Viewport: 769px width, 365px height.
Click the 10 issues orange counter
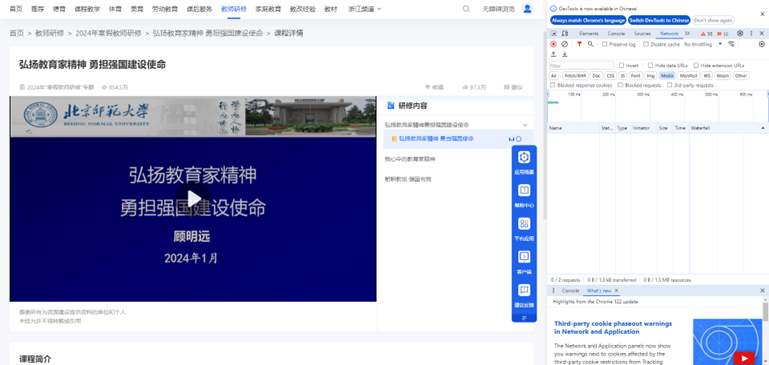pos(722,34)
